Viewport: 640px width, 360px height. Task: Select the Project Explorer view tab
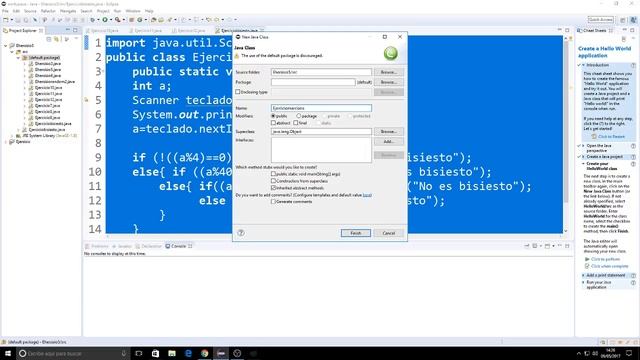point(23,31)
